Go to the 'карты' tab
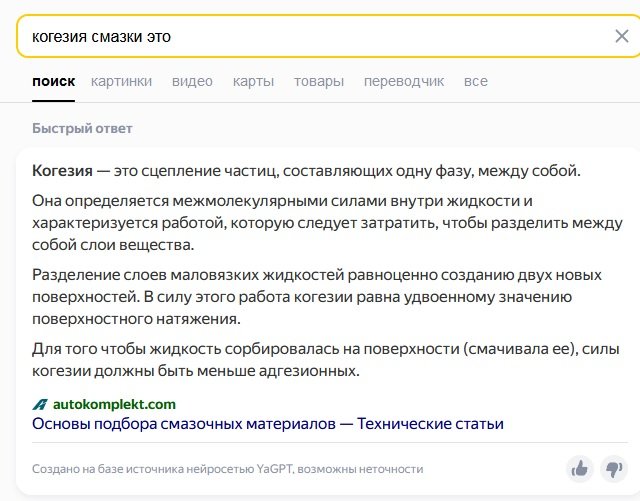This screenshot has width=640, height=501. pyautogui.click(x=253, y=81)
